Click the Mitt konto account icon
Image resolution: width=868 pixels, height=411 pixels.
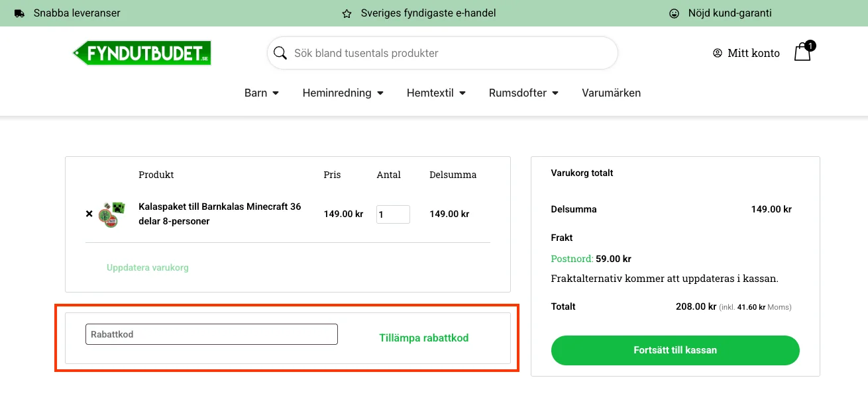click(x=717, y=53)
